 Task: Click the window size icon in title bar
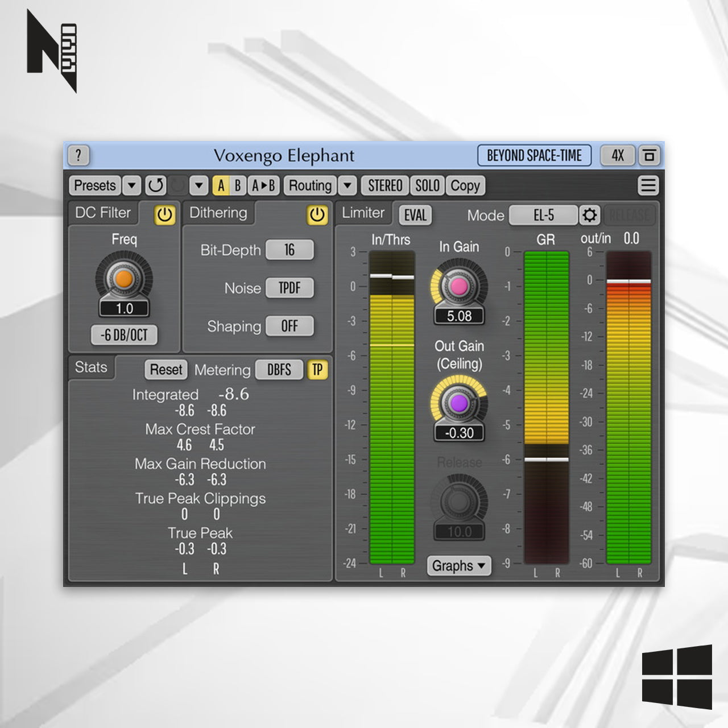(649, 155)
